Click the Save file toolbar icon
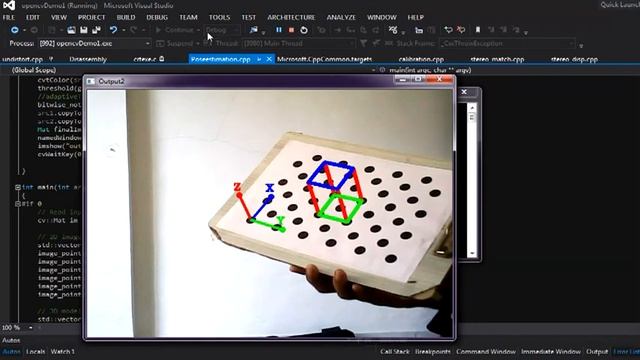 pos(84,30)
